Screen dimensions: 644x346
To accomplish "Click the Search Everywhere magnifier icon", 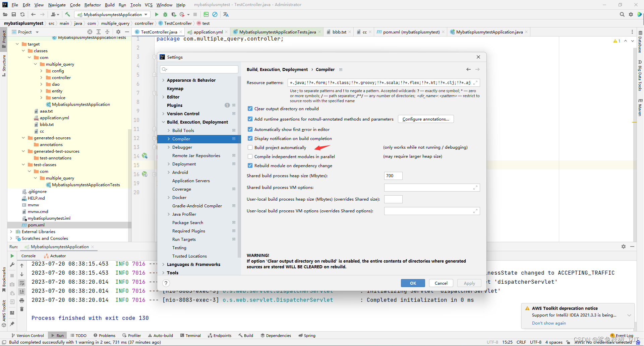I will 622,14.
